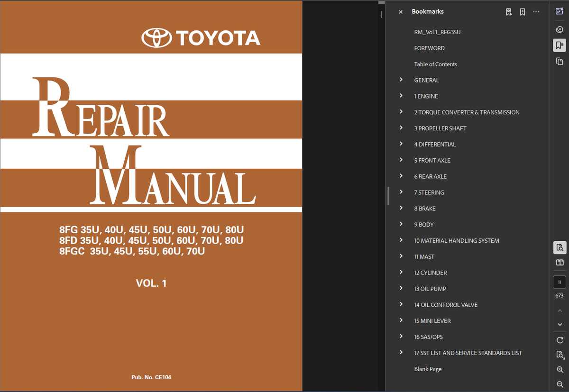
Task: Add a new bookmark with plus icon
Action: tap(522, 12)
